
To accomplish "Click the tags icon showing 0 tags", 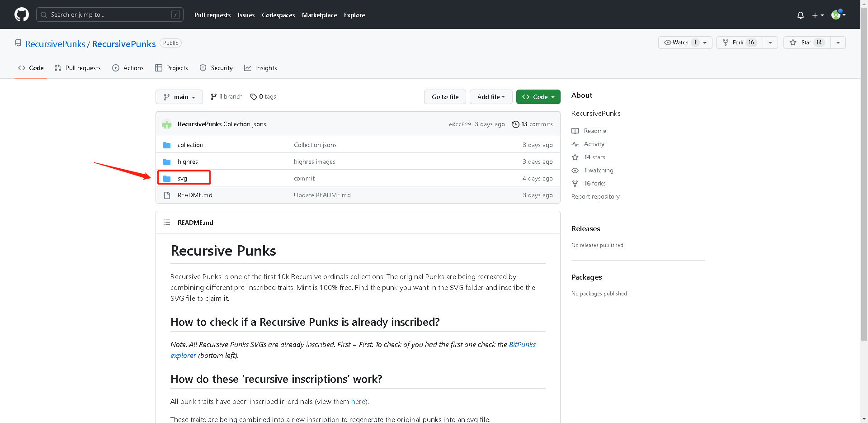I will pos(254,97).
